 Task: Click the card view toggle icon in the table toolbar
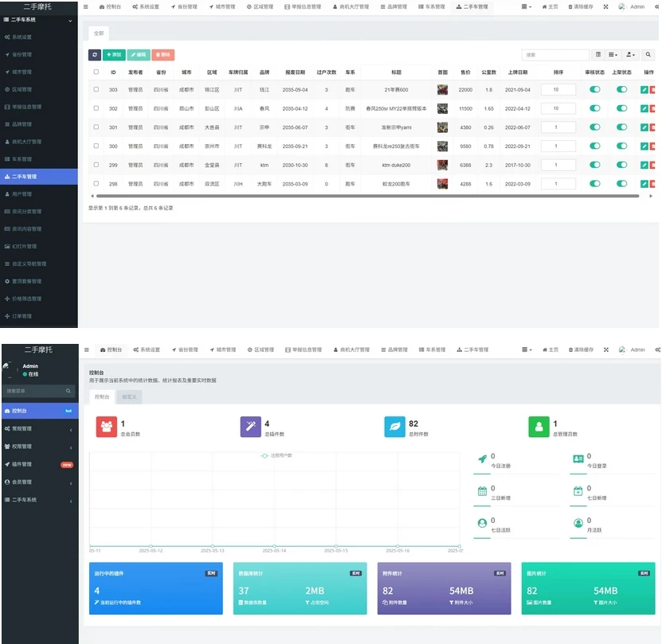pyautogui.click(x=598, y=55)
